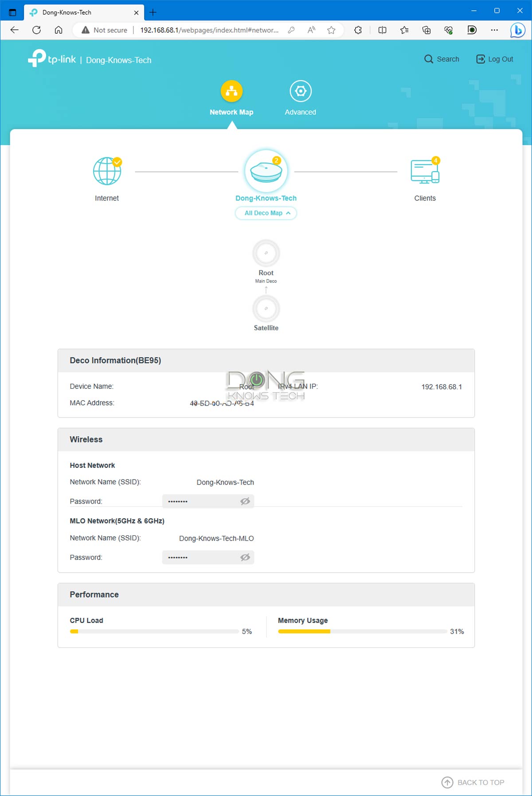Switch to the Network Map label
The width and height of the screenshot is (532, 796).
coord(231,112)
